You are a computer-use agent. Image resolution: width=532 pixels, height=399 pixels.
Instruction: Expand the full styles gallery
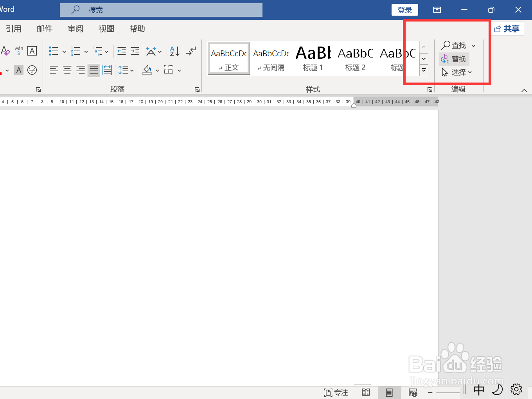424,70
